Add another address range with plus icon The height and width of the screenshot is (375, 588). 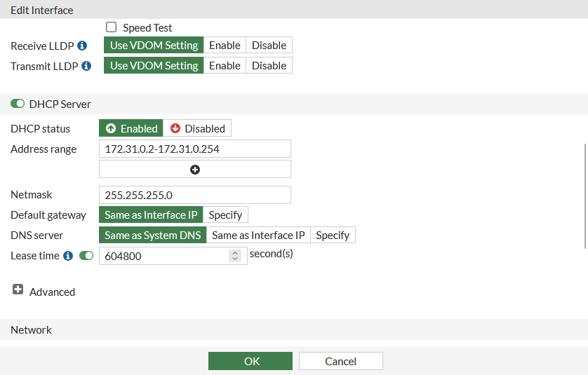[195, 169]
